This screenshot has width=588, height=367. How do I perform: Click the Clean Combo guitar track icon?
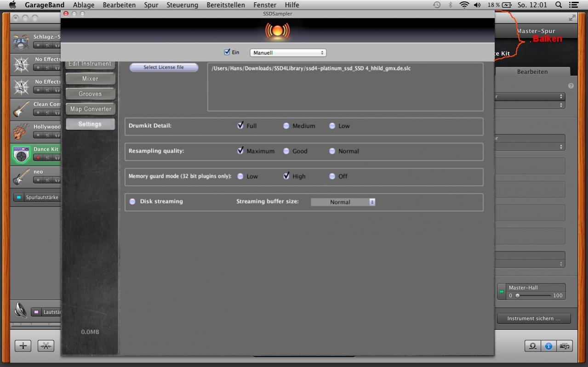pos(21,110)
